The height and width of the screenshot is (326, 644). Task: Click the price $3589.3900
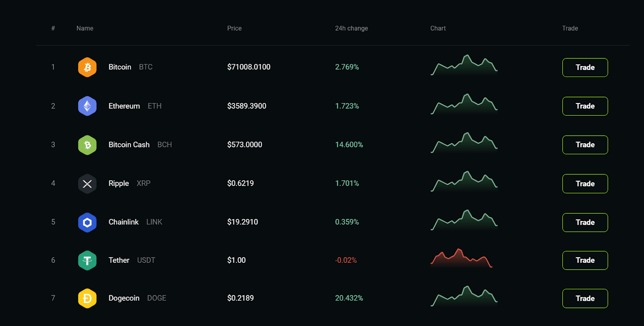(247, 106)
